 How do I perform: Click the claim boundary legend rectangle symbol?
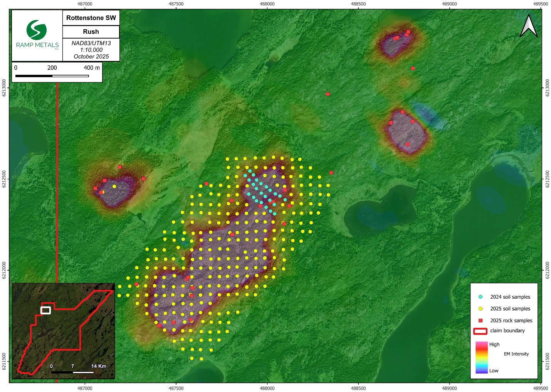(x=480, y=331)
